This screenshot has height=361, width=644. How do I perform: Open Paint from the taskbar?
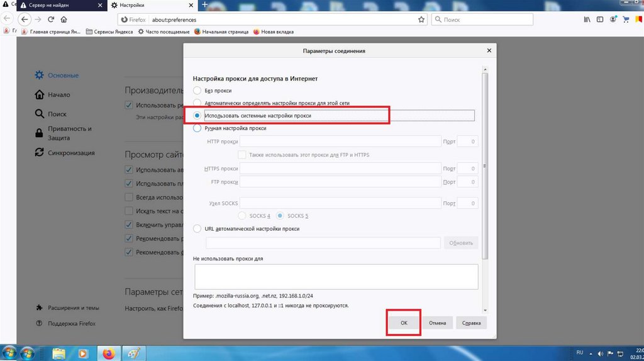(x=133, y=353)
